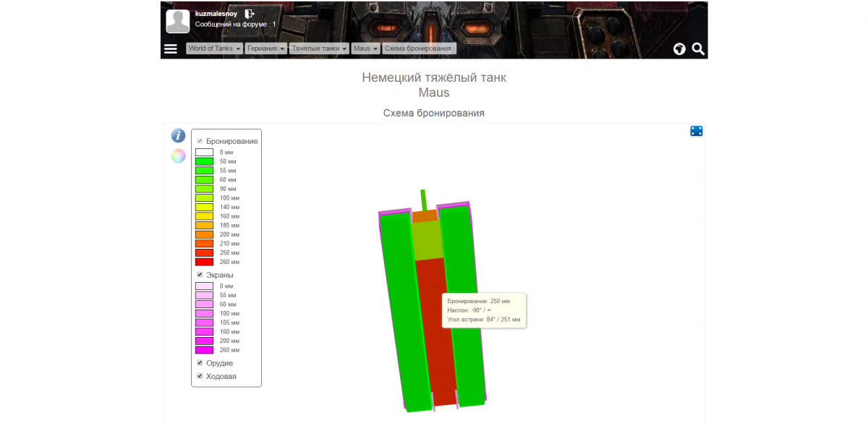Click the magnifying glass search icon

pos(698,48)
